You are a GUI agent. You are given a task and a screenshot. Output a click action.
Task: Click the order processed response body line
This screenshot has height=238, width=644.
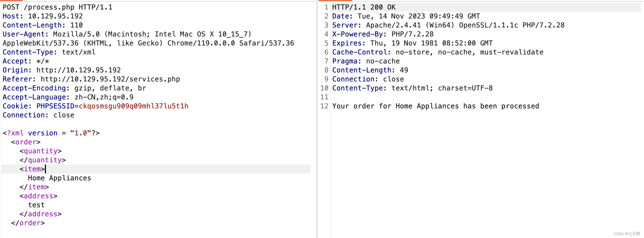[x=436, y=106]
